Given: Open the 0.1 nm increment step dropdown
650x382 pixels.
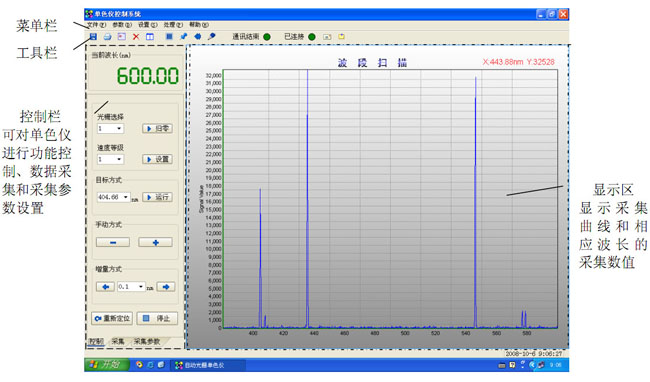Looking at the screenshot, I should [141, 287].
